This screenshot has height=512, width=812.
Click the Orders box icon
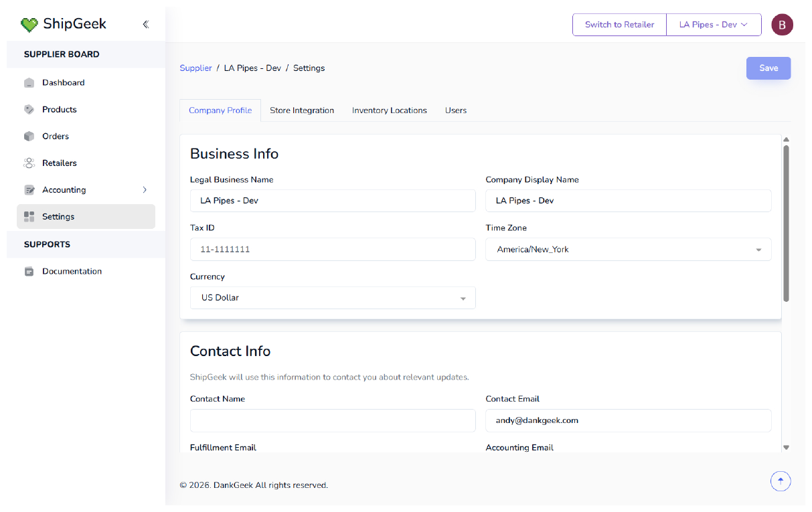point(29,137)
